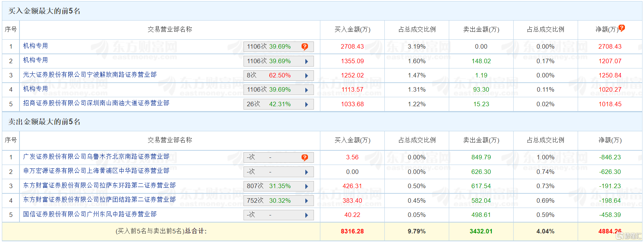Click 1106次 39.69% box in buy row 2
This screenshot has width=644, height=242.
279,61
